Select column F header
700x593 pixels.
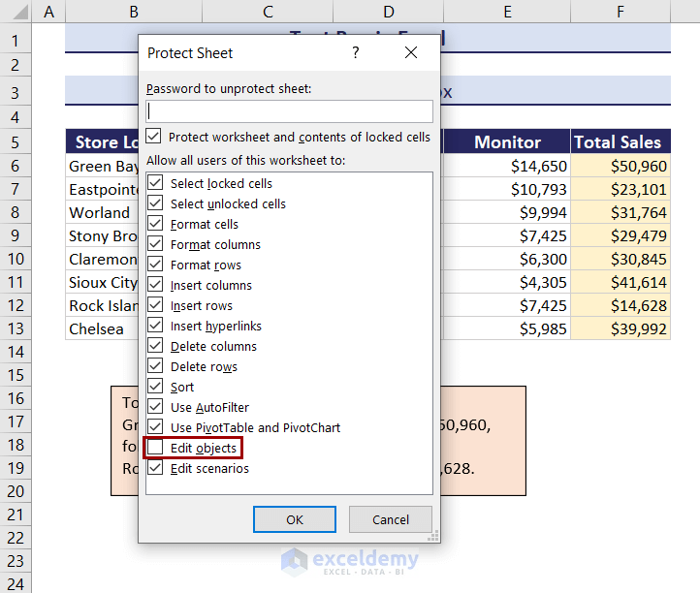(620, 12)
